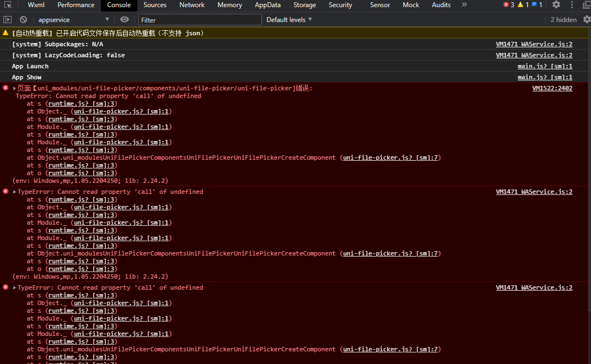Click the yellow warnings counter icon
This screenshot has height=364, width=591.
pyautogui.click(x=522, y=4)
